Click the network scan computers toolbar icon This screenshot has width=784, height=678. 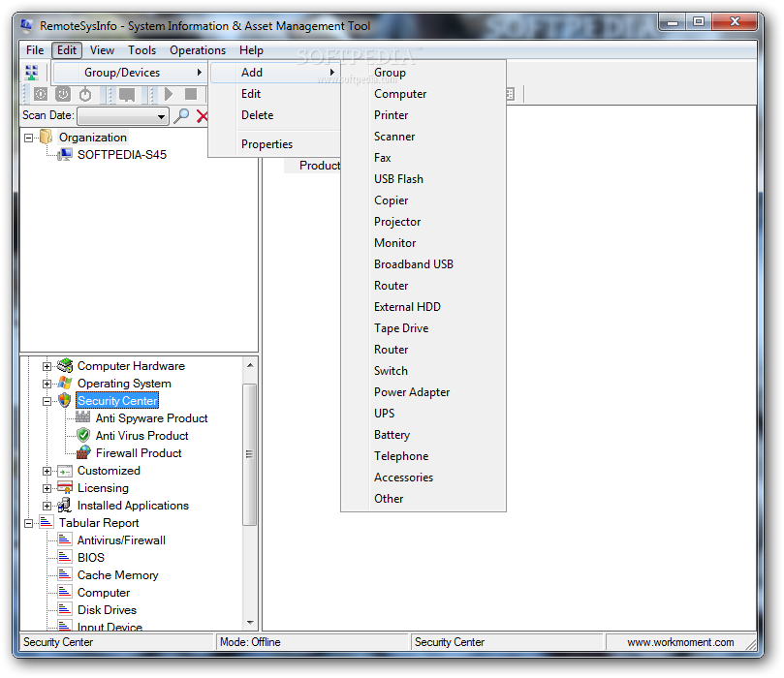[x=32, y=73]
